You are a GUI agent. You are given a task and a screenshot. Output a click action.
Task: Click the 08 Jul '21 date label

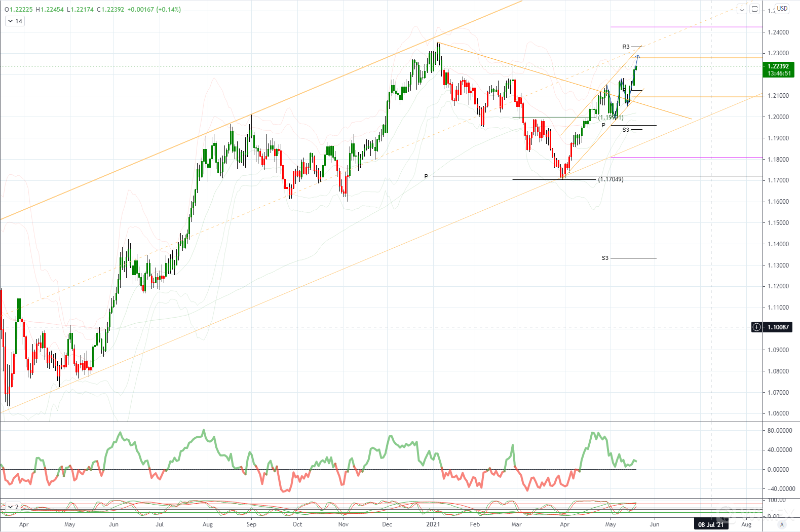point(711,524)
